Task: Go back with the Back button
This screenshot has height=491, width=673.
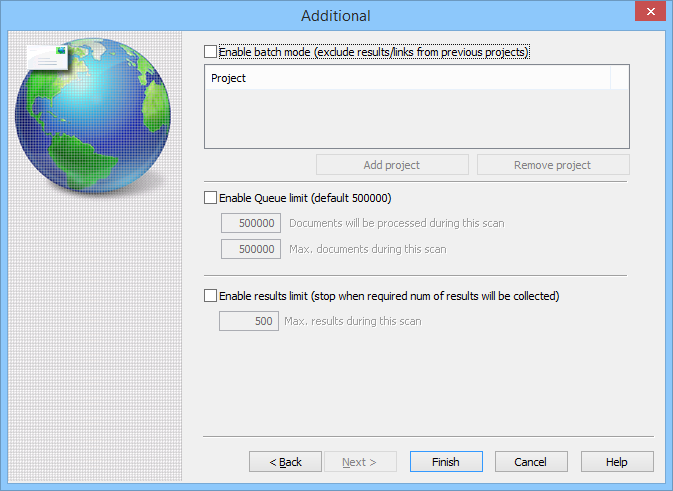Action: pyautogui.click(x=286, y=462)
